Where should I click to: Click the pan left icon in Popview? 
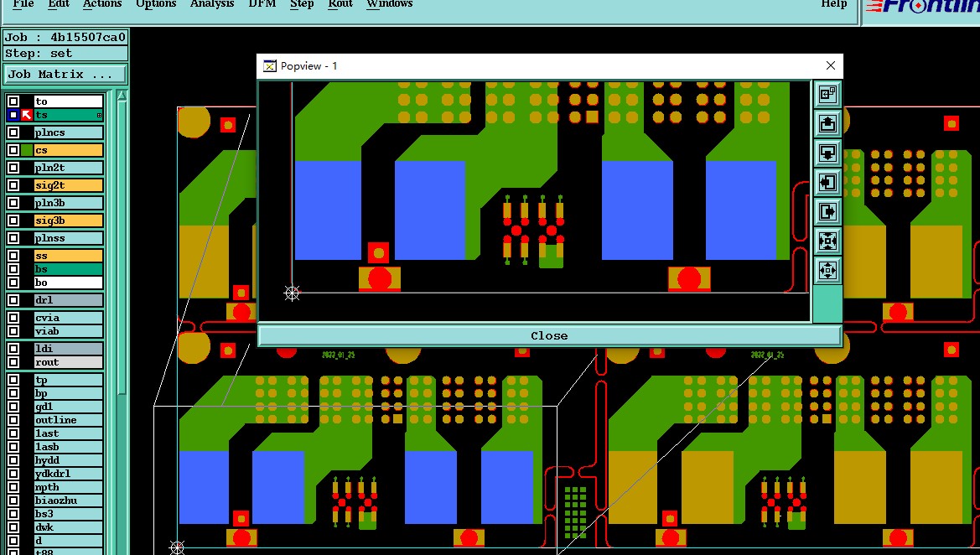click(827, 183)
